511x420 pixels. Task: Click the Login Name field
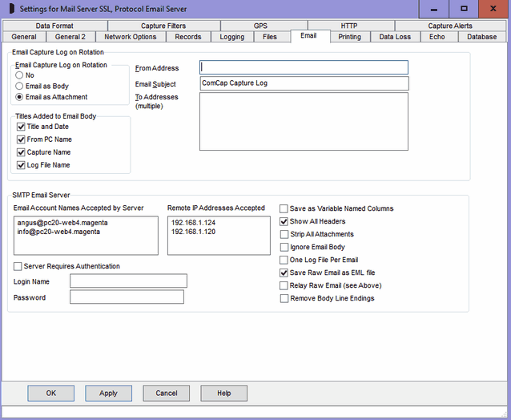coord(128,281)
